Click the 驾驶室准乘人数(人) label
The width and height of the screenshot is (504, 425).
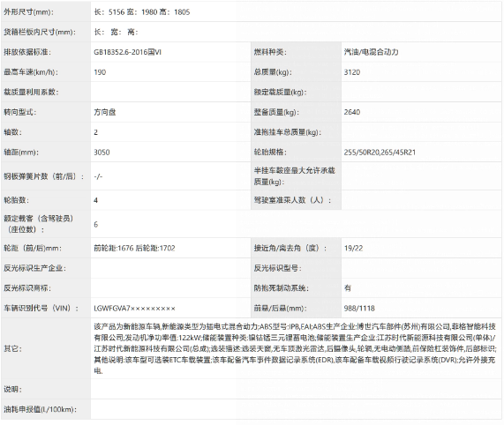[x=292, y=200]
